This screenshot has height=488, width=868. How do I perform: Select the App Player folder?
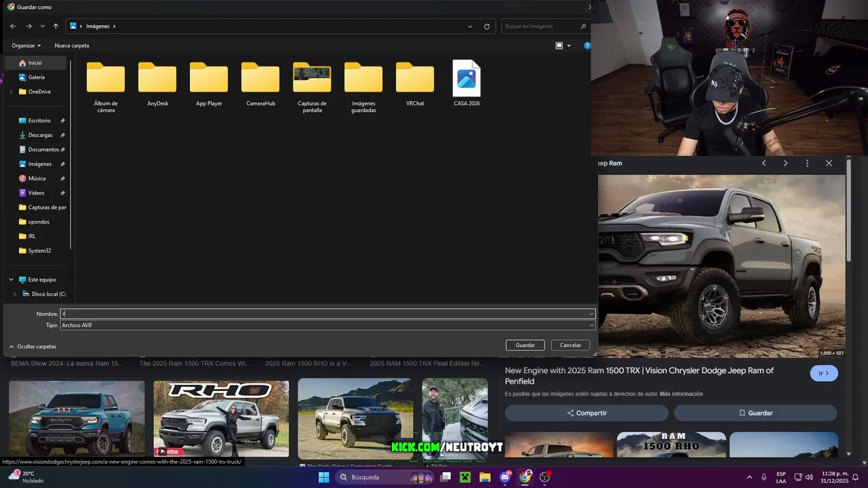[x=209, y=84]
